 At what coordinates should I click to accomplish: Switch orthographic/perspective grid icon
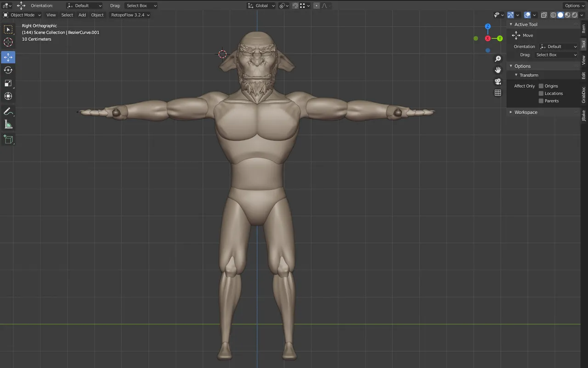point(498,93)
